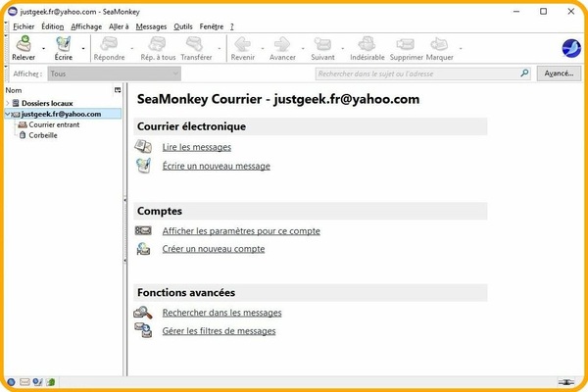Click the Avancer forward arrow icon
This screenshot has height=392, width=588.
tap(282, 44)
